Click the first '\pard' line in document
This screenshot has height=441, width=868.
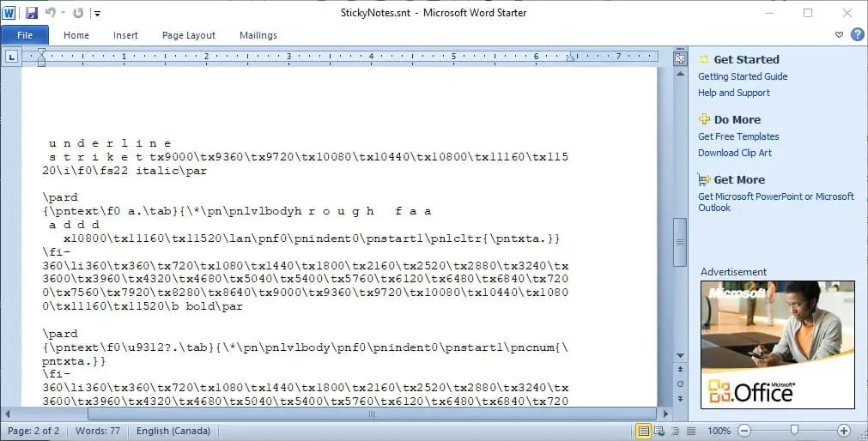click(x=60, y=197)
